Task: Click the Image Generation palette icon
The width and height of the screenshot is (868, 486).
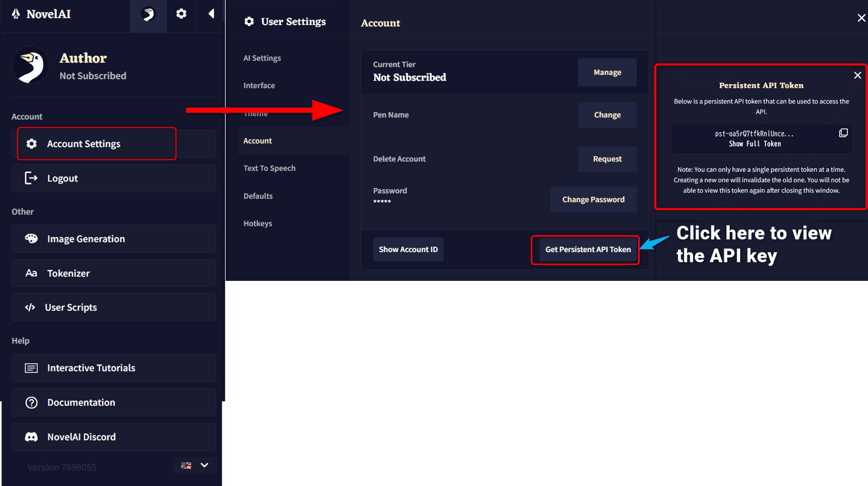Action: 32,238
